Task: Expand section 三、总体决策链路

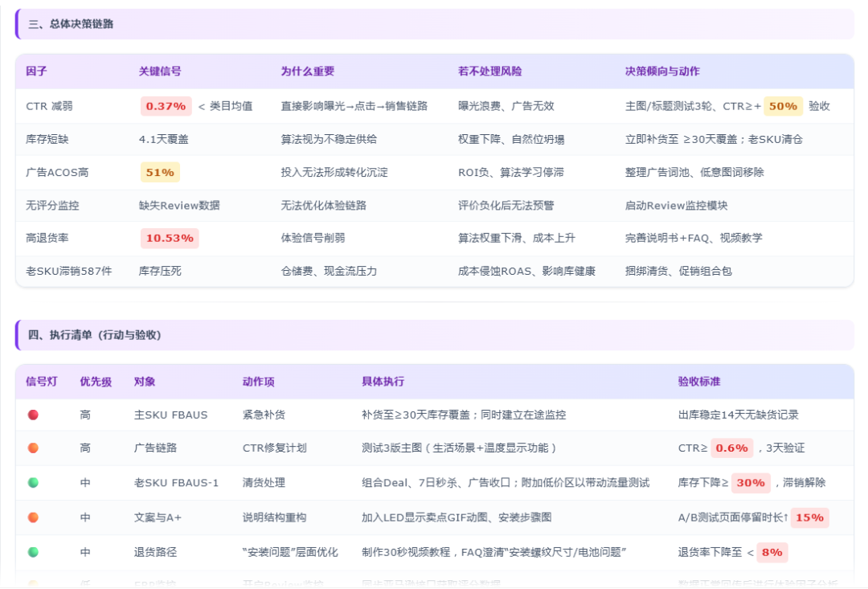Action: tap(74, 24)
